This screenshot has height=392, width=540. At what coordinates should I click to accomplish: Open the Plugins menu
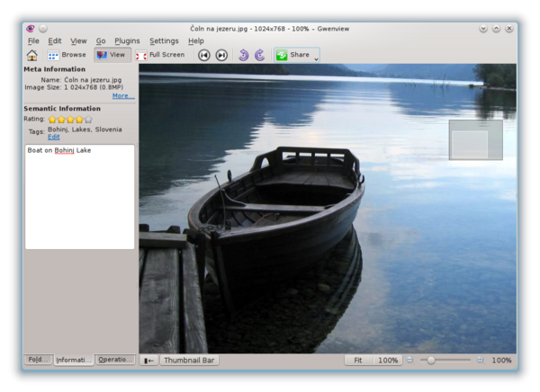[x=127, y=40]
